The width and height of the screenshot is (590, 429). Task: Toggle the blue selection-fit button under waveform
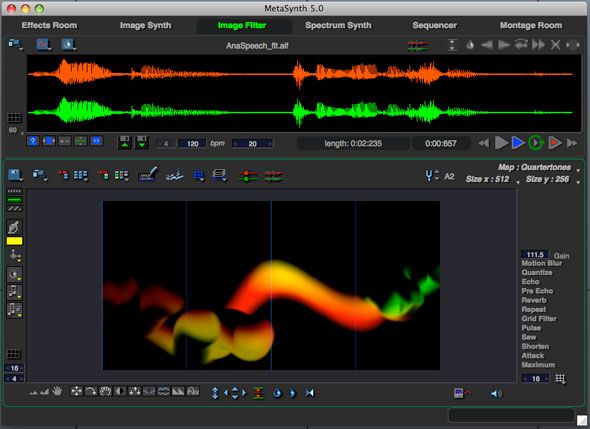(49, 141)
